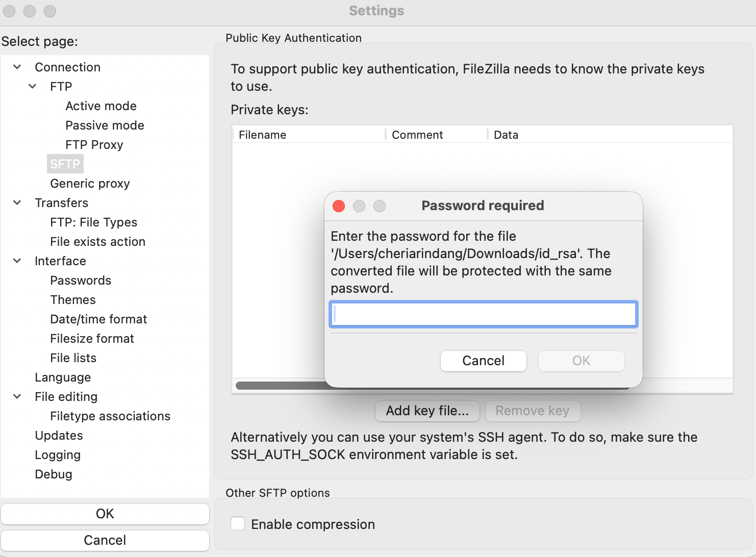The height and width of the screenshot is (557, 756).
Task: Close the Password required dialog
Action: (339, 206)
